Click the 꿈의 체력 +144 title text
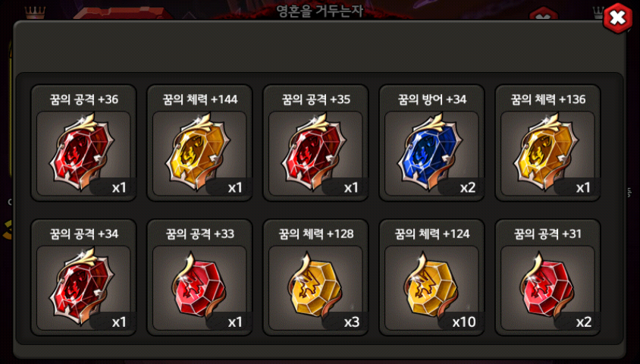The width and height of the screenshot is (640, 364). click(200, 99)
